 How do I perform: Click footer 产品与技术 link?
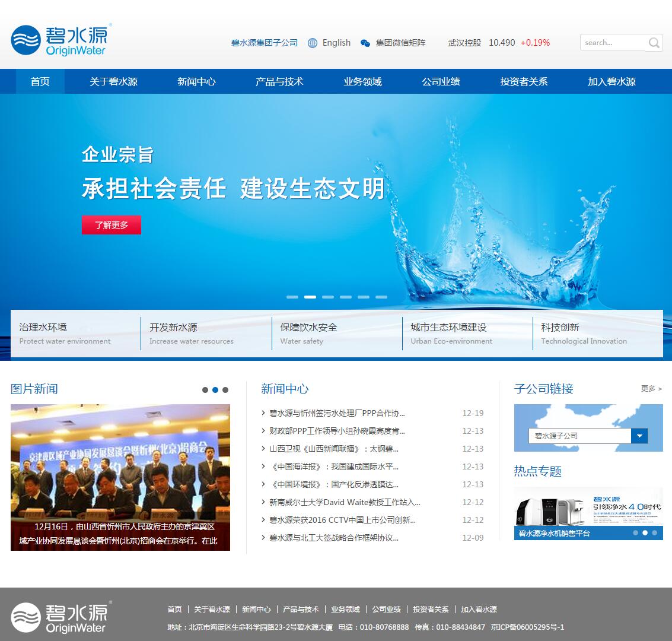(x=301, y=610)
